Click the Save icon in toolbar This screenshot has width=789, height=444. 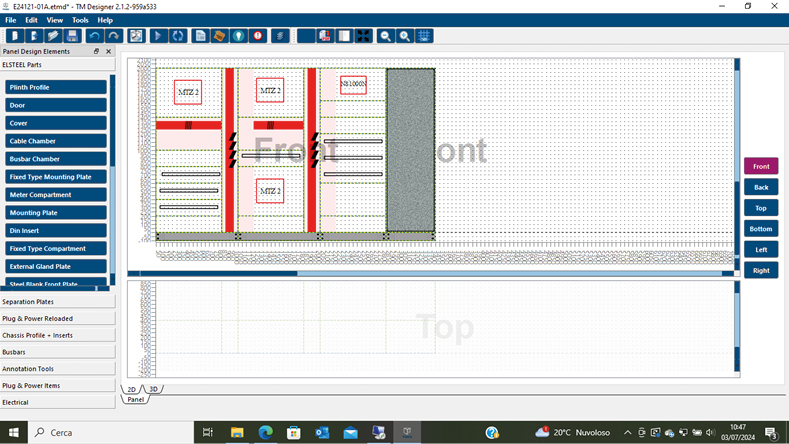[x=72, y=36]
